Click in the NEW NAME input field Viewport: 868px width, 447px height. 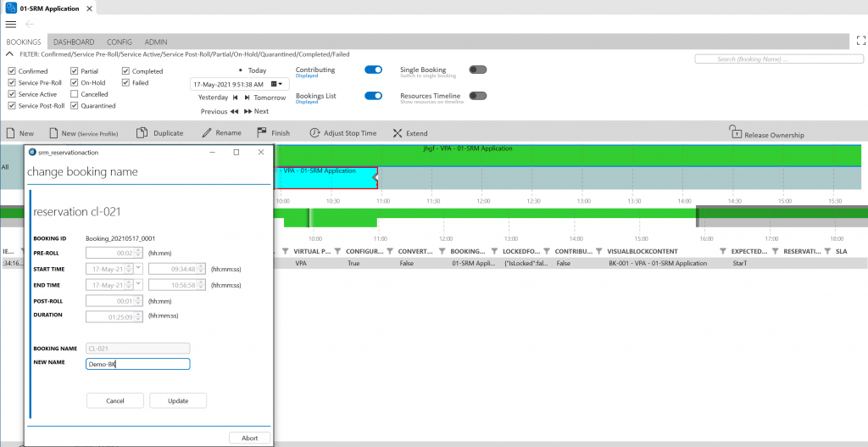[138, 364]
